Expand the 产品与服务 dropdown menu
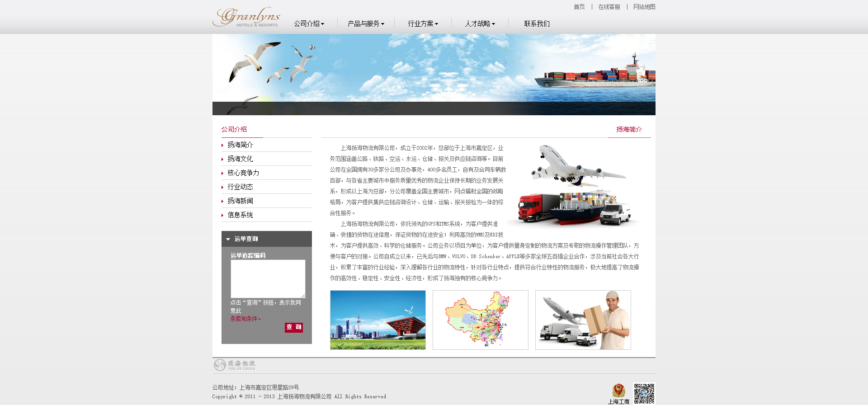 (x=365, y=24)
